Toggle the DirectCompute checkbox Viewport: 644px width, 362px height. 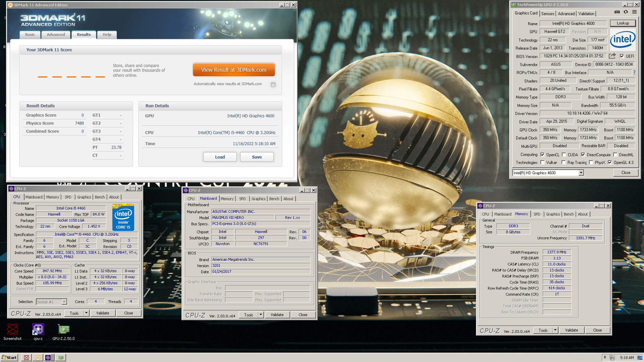(583, 155)
